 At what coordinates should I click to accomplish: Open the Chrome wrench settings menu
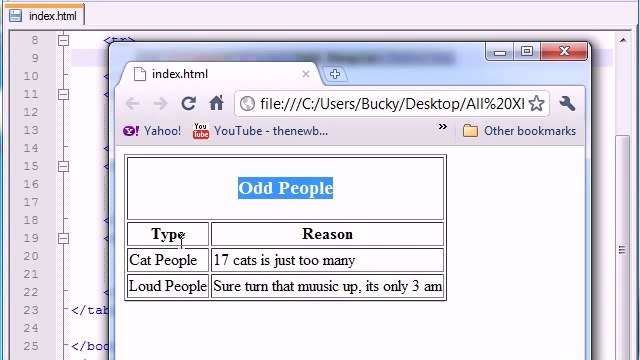click(567, 104)
